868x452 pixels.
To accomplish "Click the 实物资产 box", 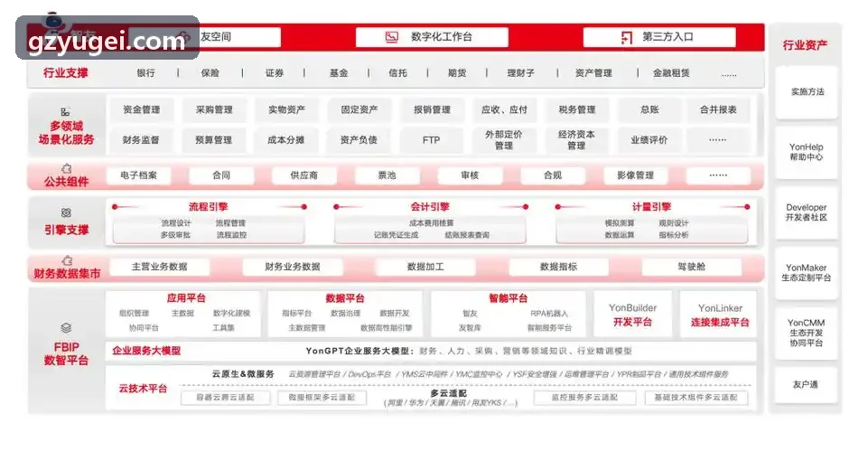I will coord(286,109).
